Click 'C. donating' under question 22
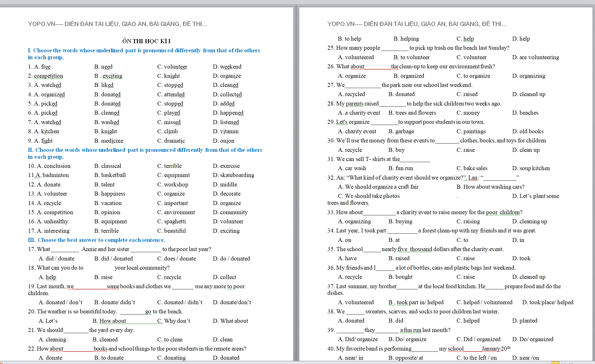 (x=171, y=358)
